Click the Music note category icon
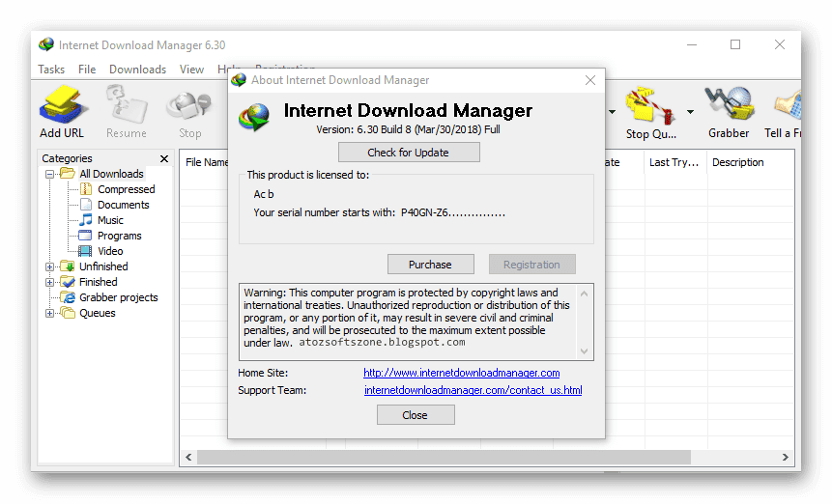 (x=85, y=220)
